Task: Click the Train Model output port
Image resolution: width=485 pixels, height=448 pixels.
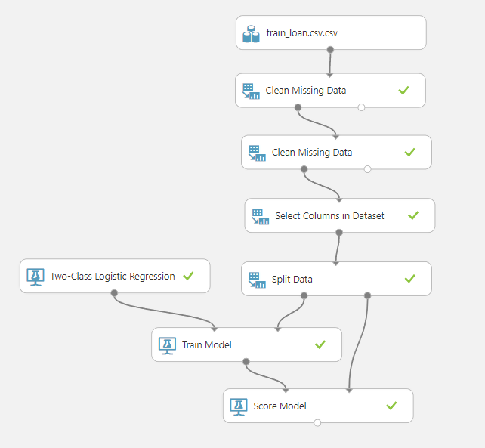Action: tap(246, 361)
